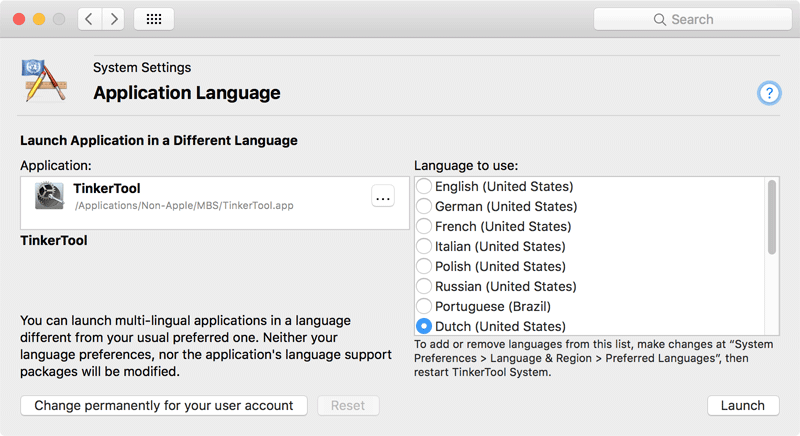Screen dimensions: 800x436
Task: Select German (United States) language
Action: coord(424,206)
